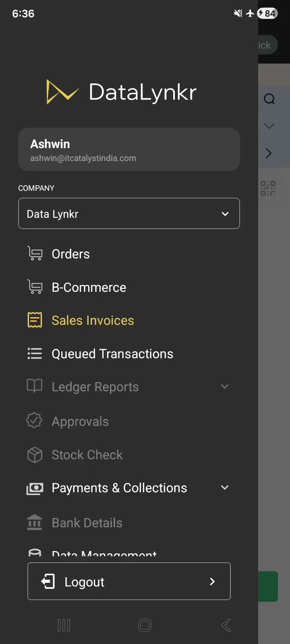Open the Ashwin profile card

(x=129, y=149)
